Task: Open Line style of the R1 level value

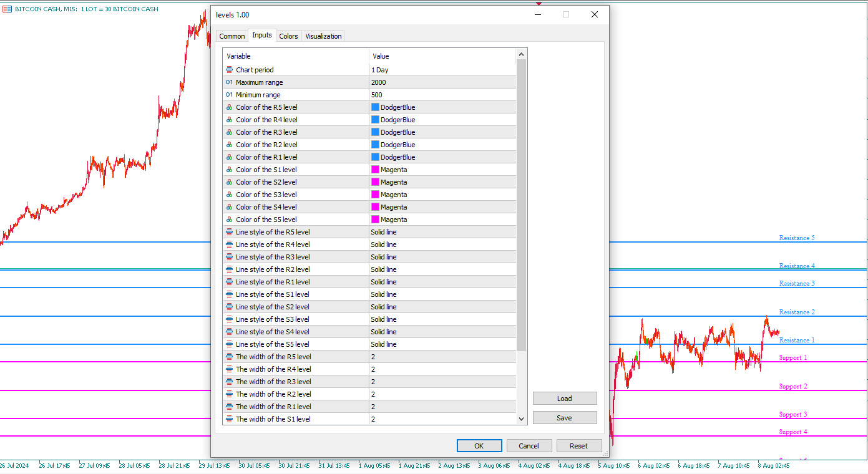Action: click(x=442, y=282)
